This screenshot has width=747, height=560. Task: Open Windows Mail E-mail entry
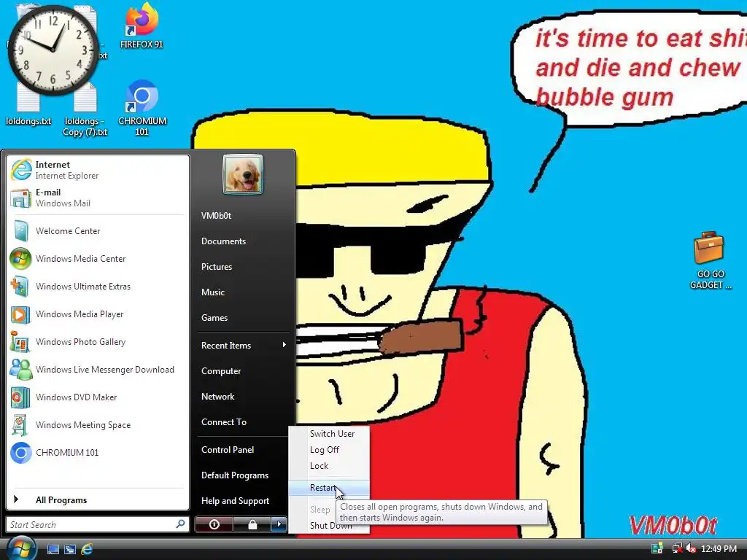(x=97, y=198)
